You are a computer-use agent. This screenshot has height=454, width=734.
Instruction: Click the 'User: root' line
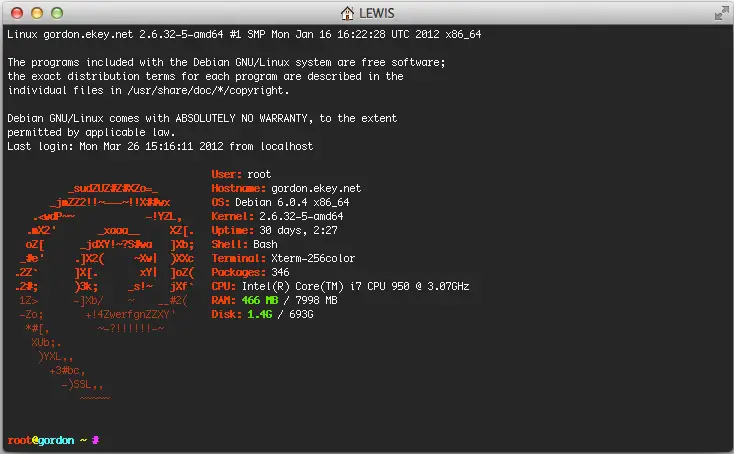[241, 174]
